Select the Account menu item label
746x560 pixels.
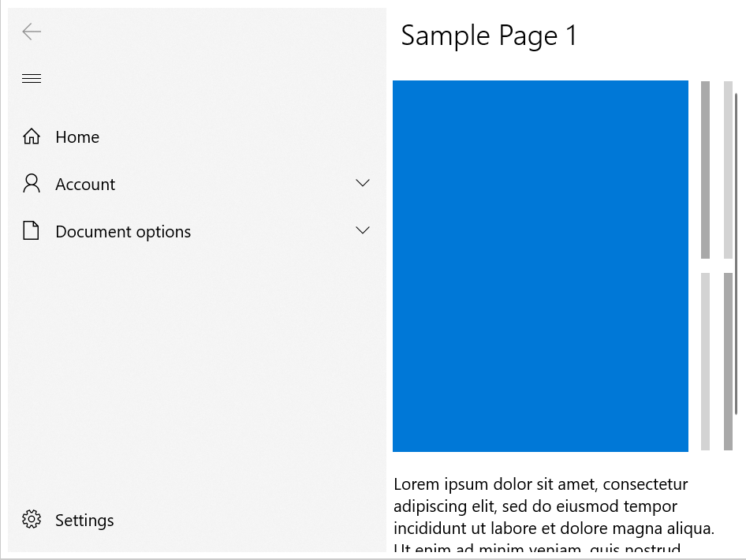point(85,184)
